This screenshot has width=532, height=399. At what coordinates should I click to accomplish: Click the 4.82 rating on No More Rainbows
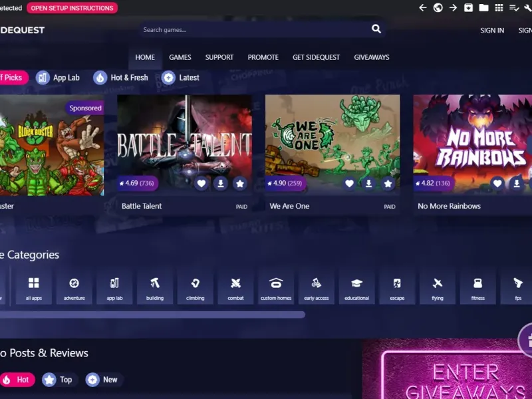pos(434,184)
